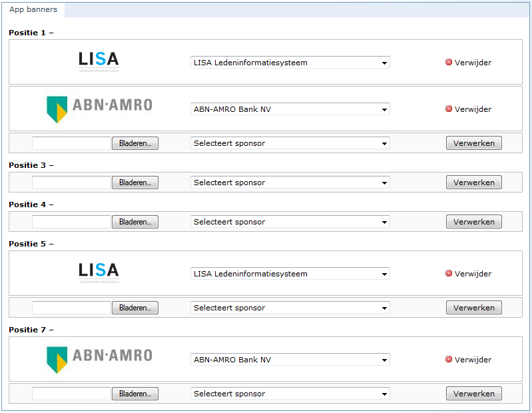Click Bladeren button in Positie 4
Viewport: 532px width, 413px height.
tap(135, 222)
